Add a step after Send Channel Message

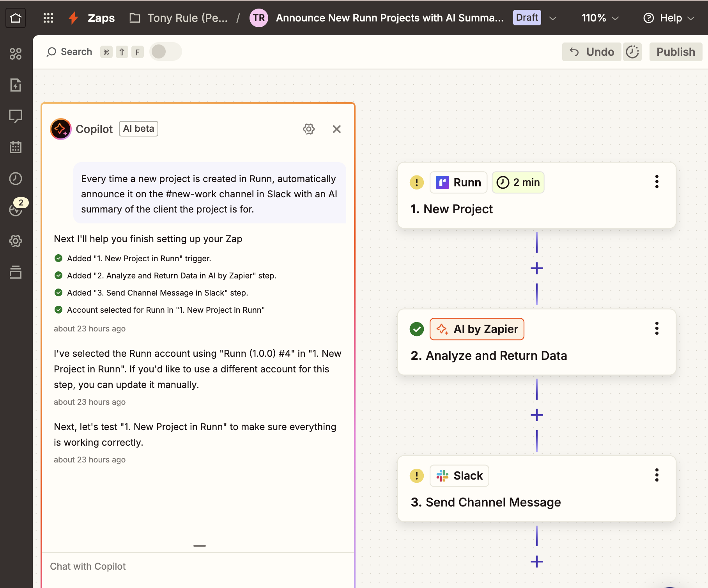click(x=537, y=561)
